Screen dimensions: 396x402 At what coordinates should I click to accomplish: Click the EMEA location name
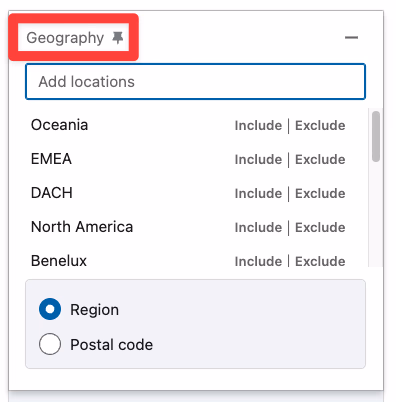[51, 159]
